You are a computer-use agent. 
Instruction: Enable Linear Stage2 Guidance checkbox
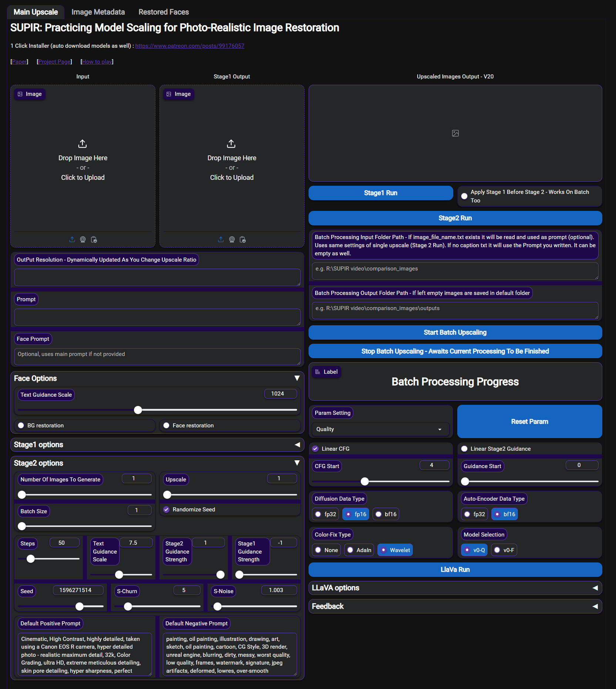tap(464, 449)
